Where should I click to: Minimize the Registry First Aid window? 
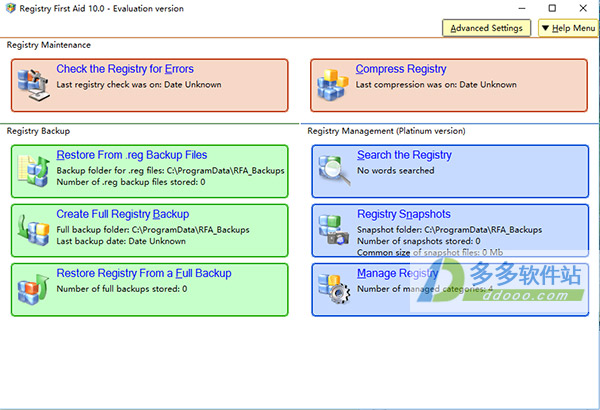click(x=522, y=8)
